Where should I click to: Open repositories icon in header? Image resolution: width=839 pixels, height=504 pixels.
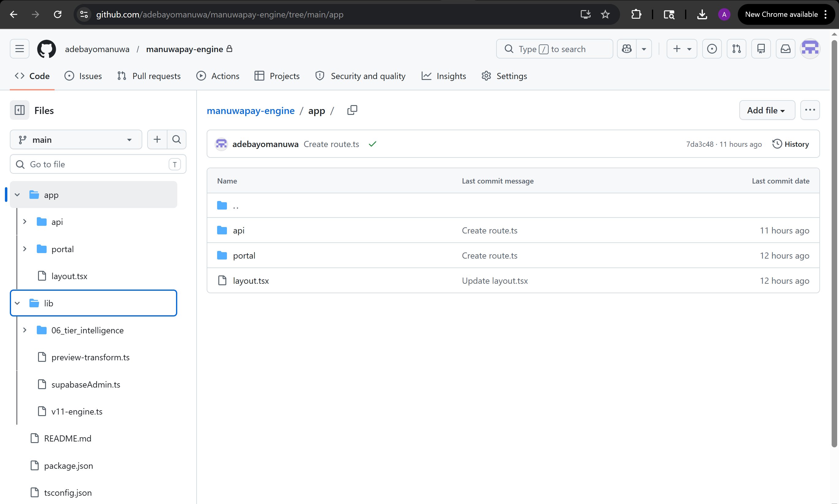pos(761,49)
